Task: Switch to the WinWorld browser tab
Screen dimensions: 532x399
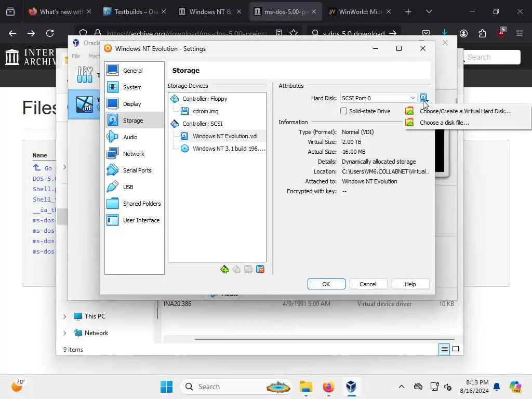Action: pos(360,11)
